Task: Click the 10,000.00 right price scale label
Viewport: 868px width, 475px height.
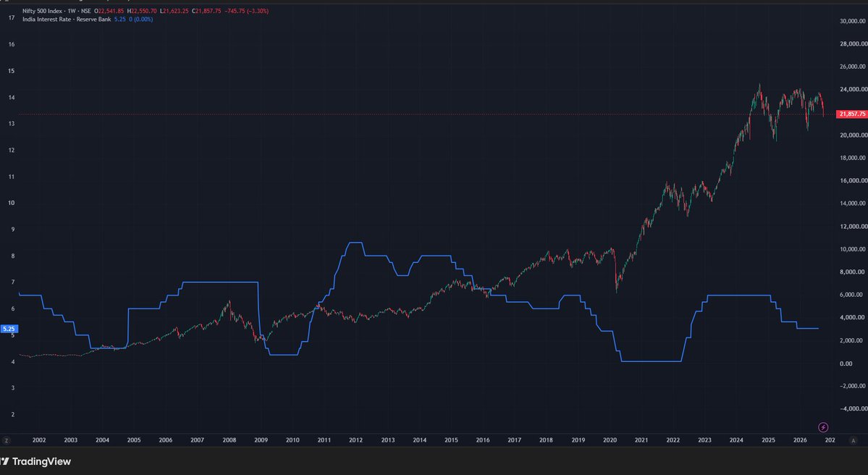Action: 853,249
